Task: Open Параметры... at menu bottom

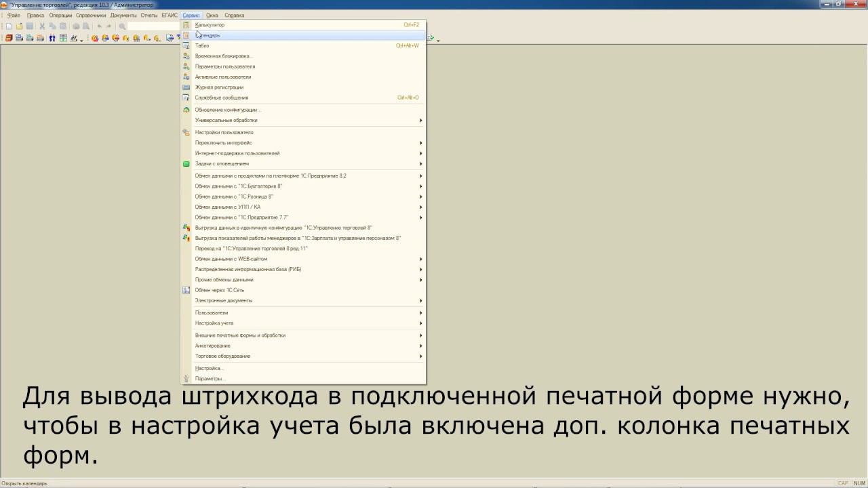Action: (303, 379)
